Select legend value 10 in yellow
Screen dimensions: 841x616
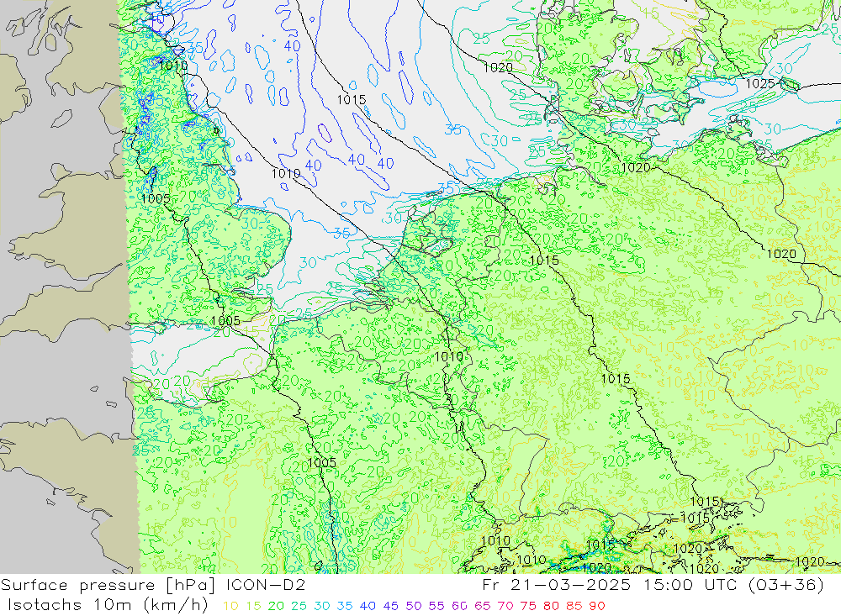point(230,607)
